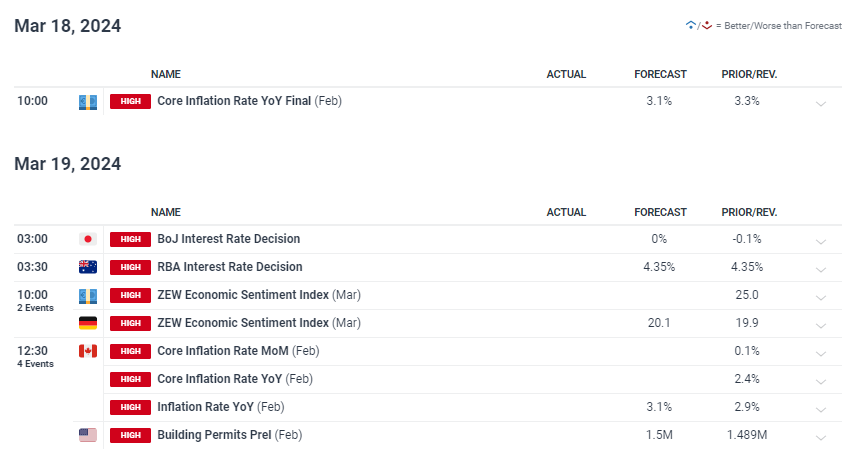Click flag beside Core Inflation Rate YoY Final

(87, 101)
